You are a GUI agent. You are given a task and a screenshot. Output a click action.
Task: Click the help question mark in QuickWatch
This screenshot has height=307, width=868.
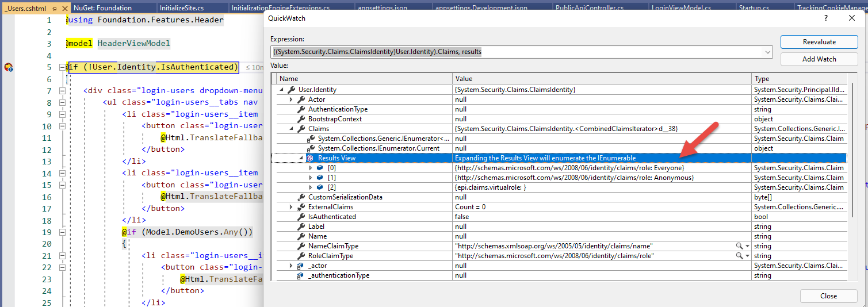tap(826, 18)
